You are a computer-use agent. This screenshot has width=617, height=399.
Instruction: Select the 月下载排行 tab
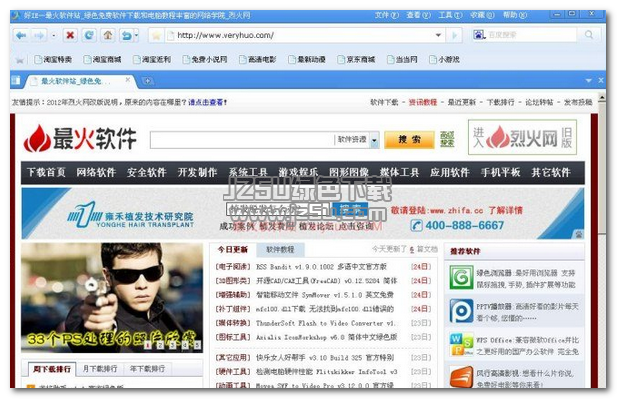[x=100, y=369]
